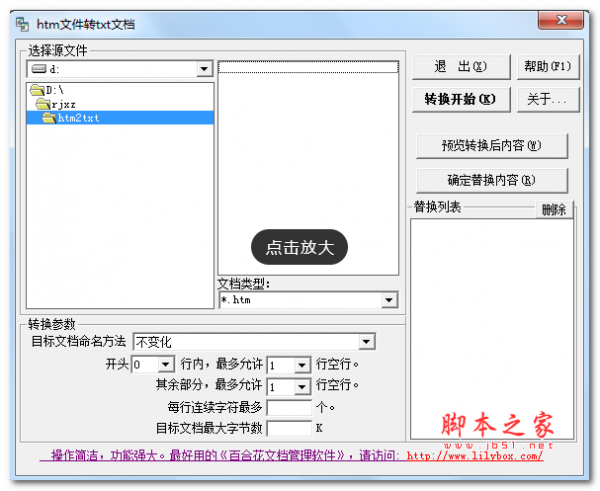
Task: Open the http://www.lilybox.com/ link
Action: 474,456
